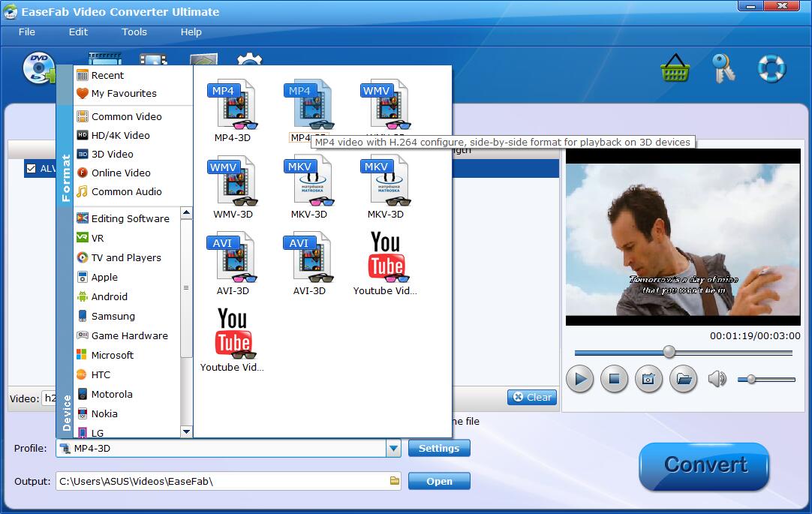The width and height of the screenshot is (812, 514).
Task: Choose the HTC device category
Action: coord(128,374)
